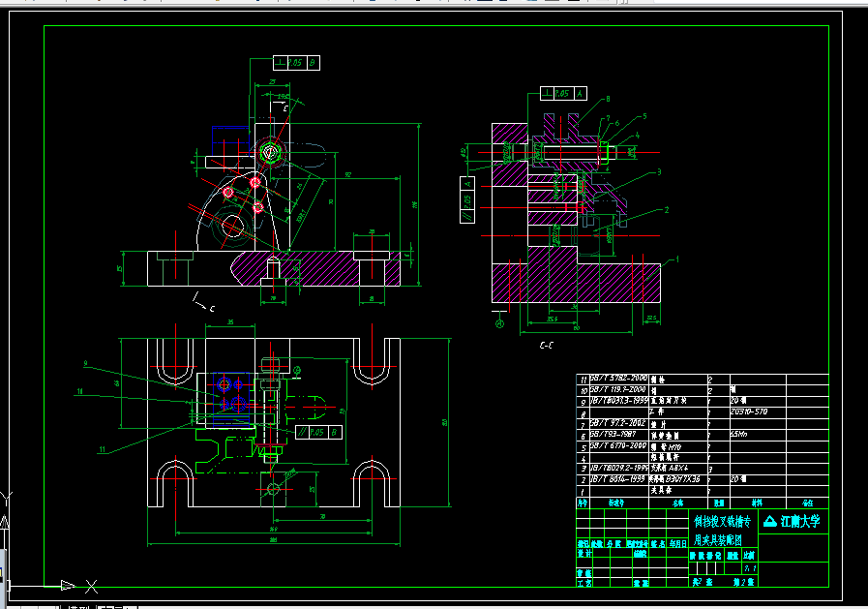Click the 用夹具装配图 drawing title line
Viewport: 868px width, 609px height.
coord(717,540)
